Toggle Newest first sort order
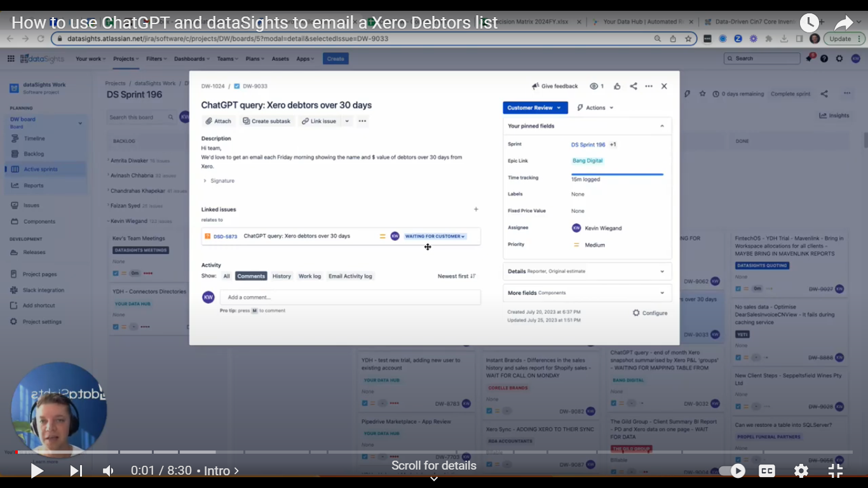The image size is (868, 488). 456,276
